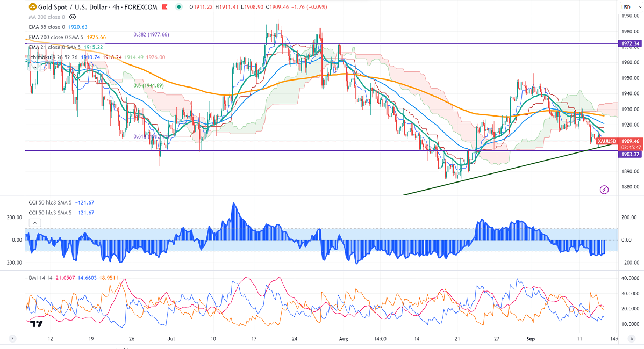Viewport: 644px width, 349px height.
Task: Open the lightning bolt icon on the chart
Action: tap(604, 190)
